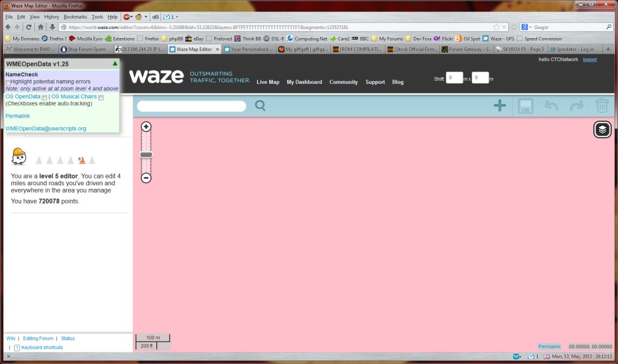The height and width of the screenshot is (364, 618).
Task: Click the undo arrow icon
Action: [550, 106]
